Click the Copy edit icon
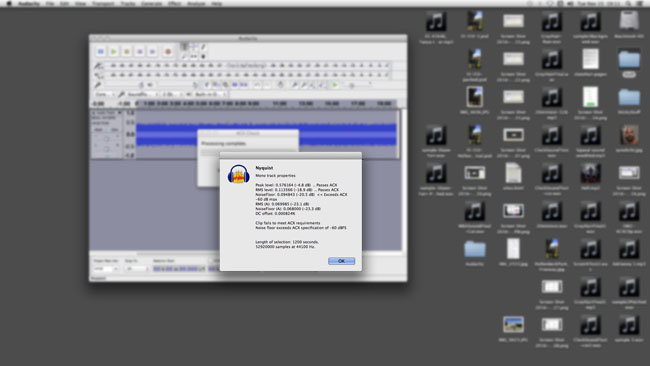The image size is (650, 366). tap(216, 85)
